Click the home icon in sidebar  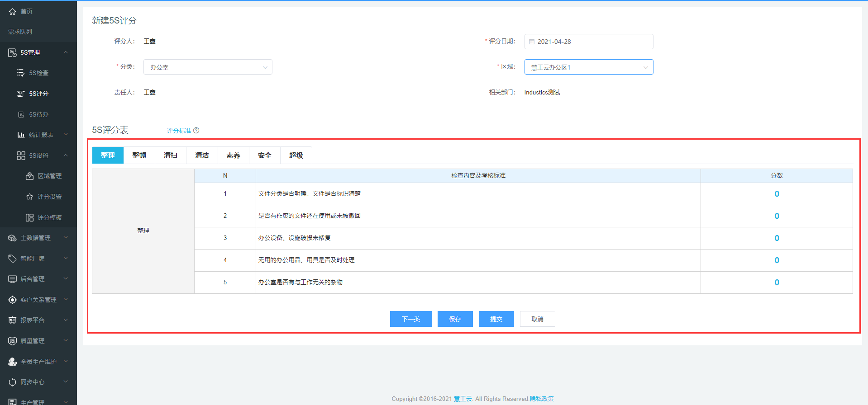(12, 11)
